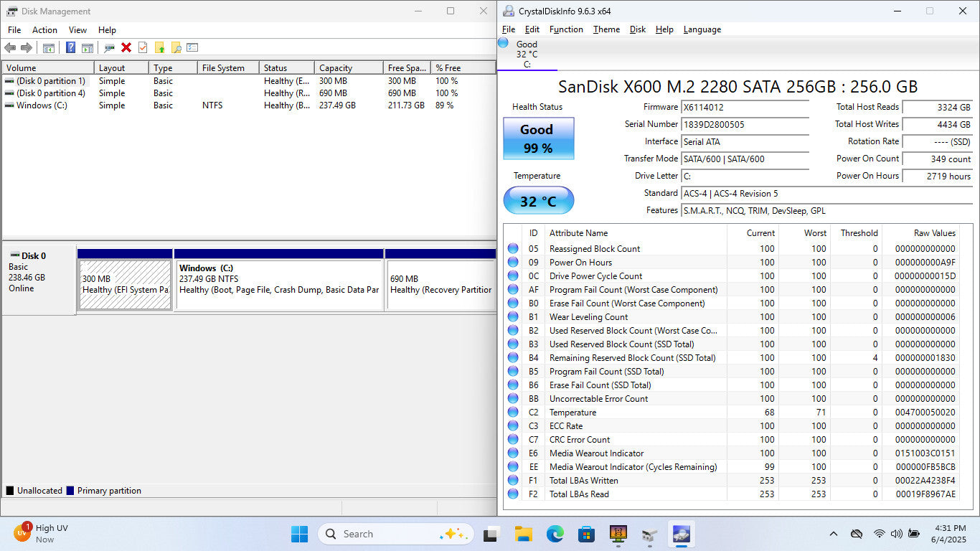Screen dimensions: 980x551
Task: Click the Attribute Name column header
Action: point(636,233)
